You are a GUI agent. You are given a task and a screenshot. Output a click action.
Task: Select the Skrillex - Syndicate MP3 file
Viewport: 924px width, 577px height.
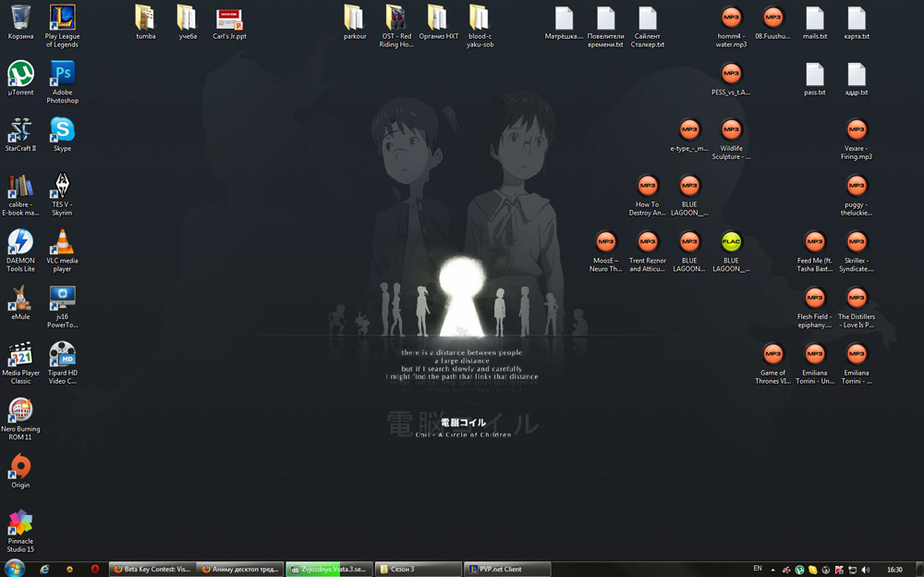pos(857,251)
